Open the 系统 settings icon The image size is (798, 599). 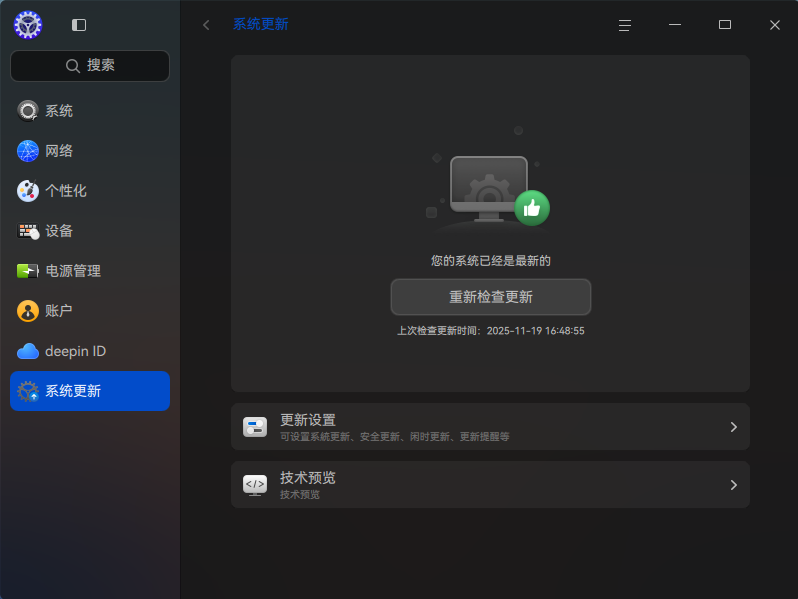(x=27, y=111)
